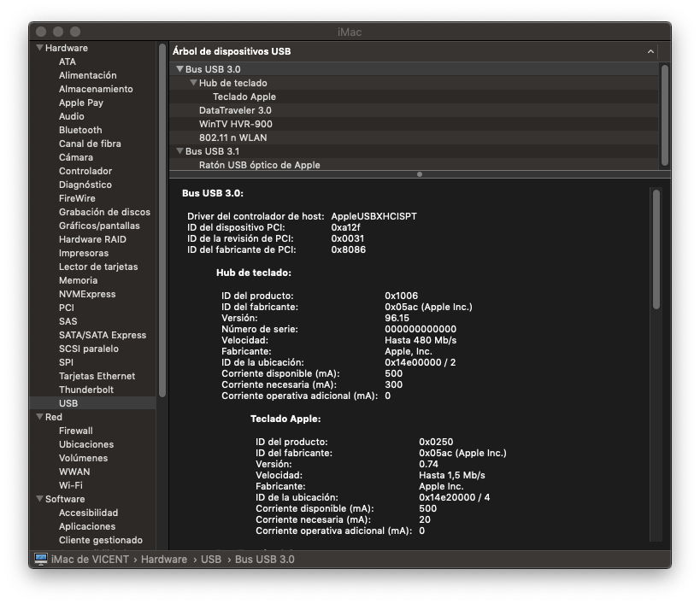Viewport: 700px width, 604px height.
Task: Open Lector de tarjetas in sidebar
Action: pyautogui.click(x=98, y=267)
